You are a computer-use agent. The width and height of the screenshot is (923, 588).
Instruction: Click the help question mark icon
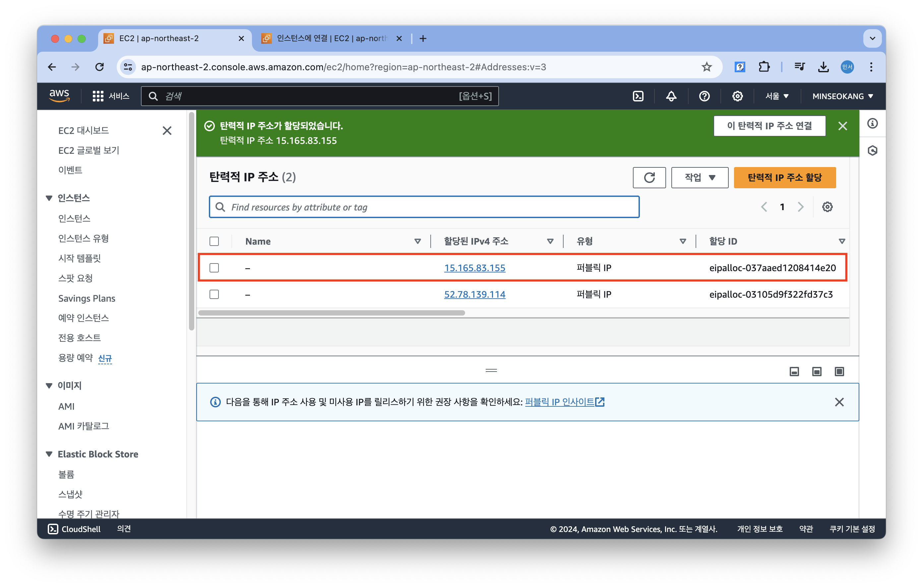[704, 96]
